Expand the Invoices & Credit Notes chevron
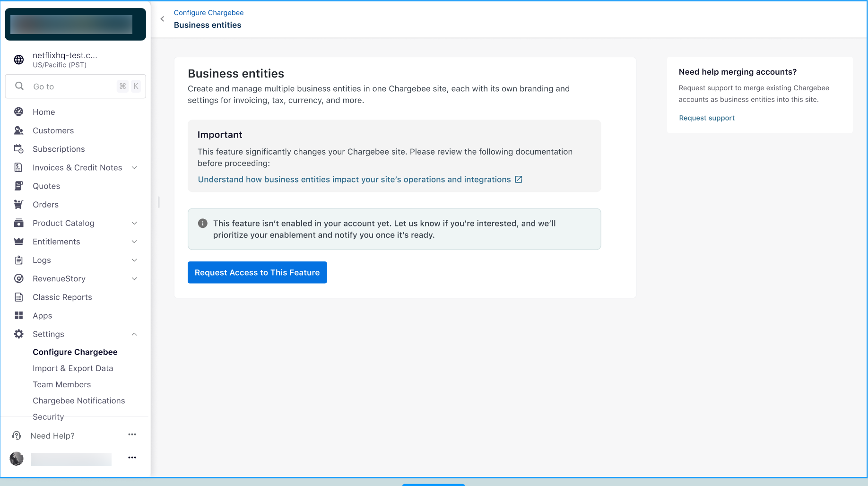The height and width of the screenshot is (486, 868). tap(134, 168)
